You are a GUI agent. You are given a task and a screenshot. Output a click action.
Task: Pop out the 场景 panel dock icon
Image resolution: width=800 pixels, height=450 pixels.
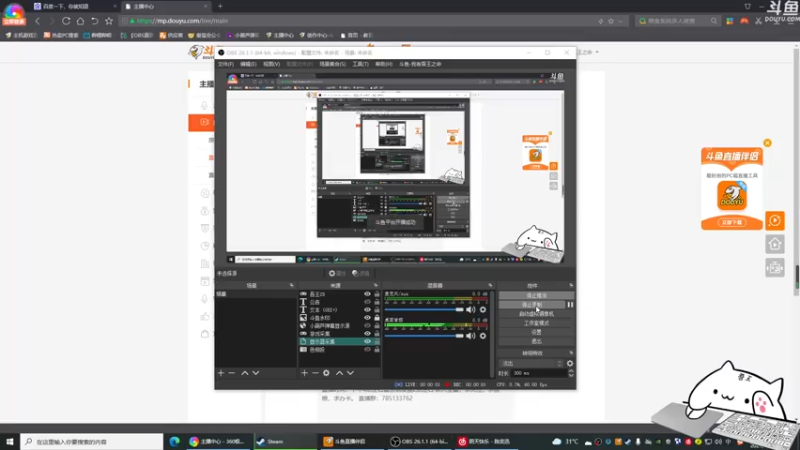pos(292,285)
